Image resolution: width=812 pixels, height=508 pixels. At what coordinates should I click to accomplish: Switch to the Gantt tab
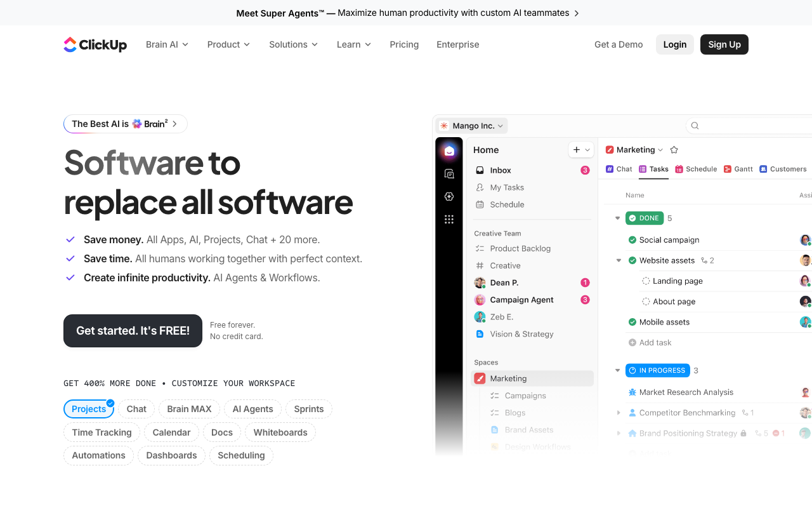tap(738, 169)
